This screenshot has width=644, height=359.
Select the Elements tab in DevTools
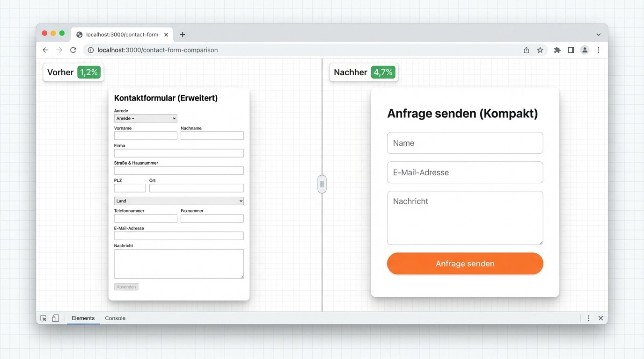coord(83,318)
